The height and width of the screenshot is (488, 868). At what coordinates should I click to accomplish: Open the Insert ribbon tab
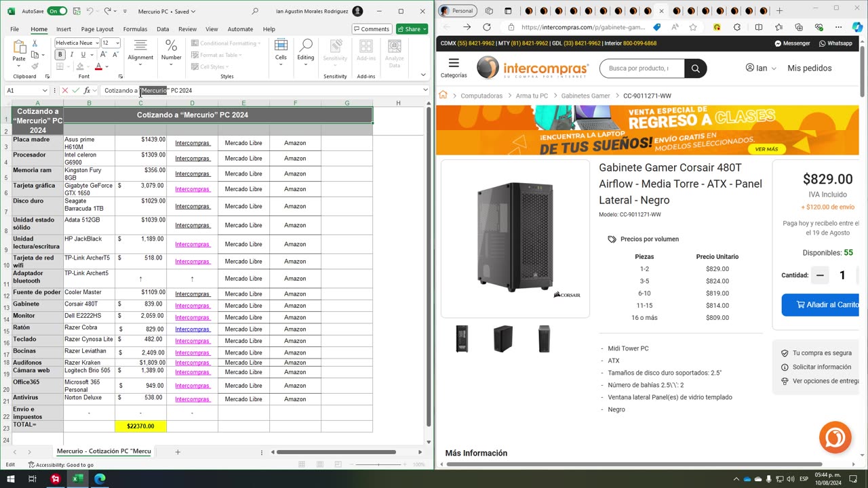[x=64, y=29]
